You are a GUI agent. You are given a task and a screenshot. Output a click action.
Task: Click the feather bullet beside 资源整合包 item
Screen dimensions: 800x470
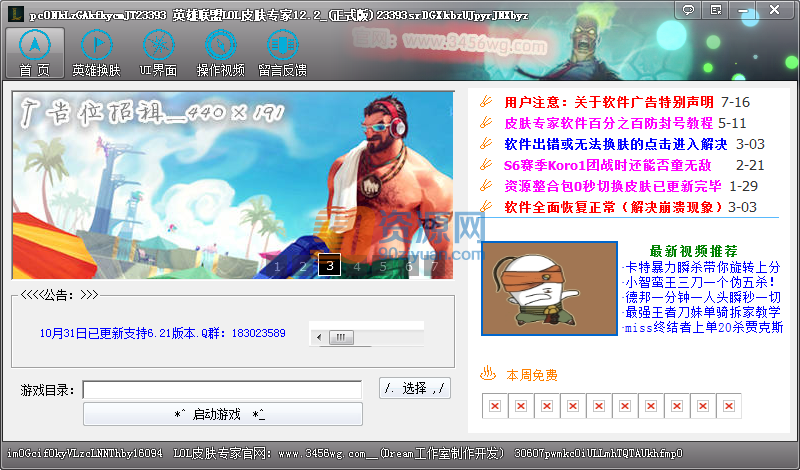(486, 186)
